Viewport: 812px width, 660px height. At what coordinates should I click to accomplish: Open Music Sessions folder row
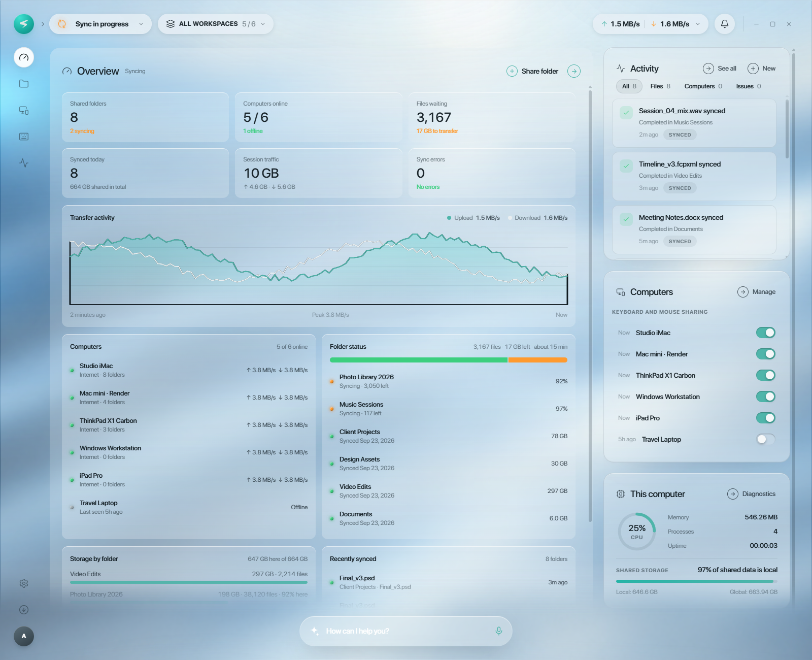point(449,409)
